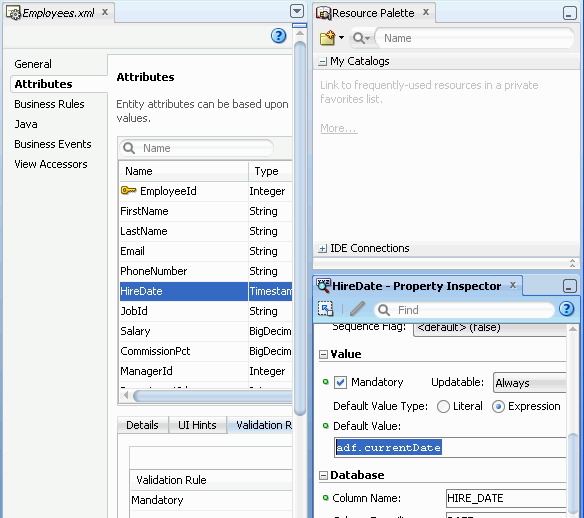The width and height of the screenshot is (584, 518).
Task: Click the Column Name field HIRE_DATE
Action: 506,498
